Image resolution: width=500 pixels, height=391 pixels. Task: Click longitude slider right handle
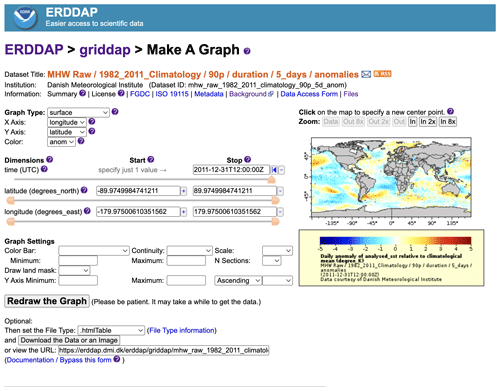[275, 222]
